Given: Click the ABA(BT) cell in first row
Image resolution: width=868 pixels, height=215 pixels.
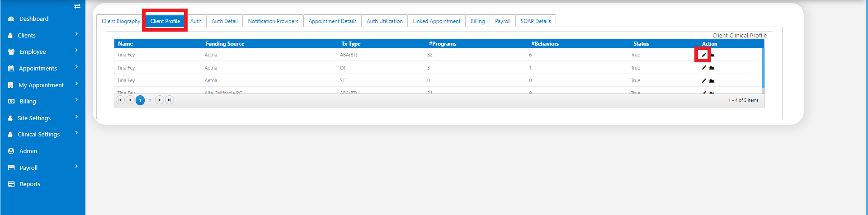Looking at the screenshot, I should (349, 55).
